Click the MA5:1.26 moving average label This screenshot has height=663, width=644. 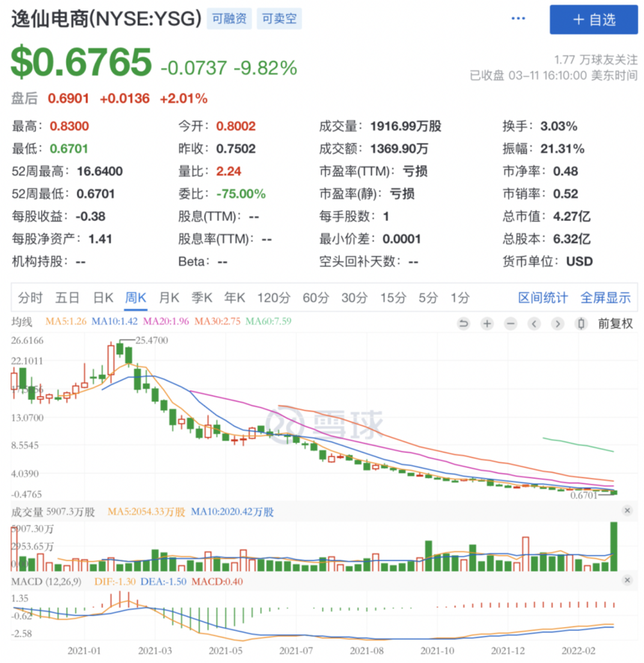pyautogui.click(x=66, y=321)
